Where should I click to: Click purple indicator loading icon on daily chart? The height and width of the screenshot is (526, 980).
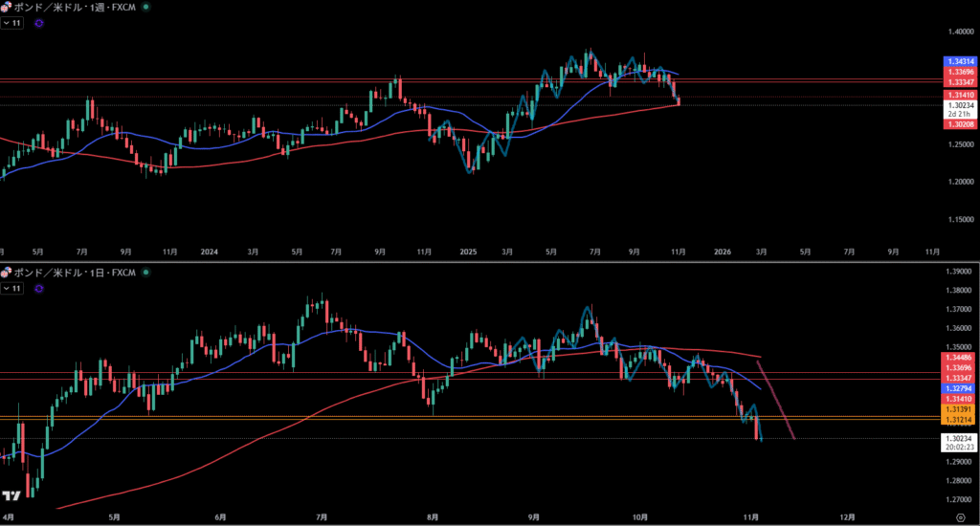pos(38,288)
